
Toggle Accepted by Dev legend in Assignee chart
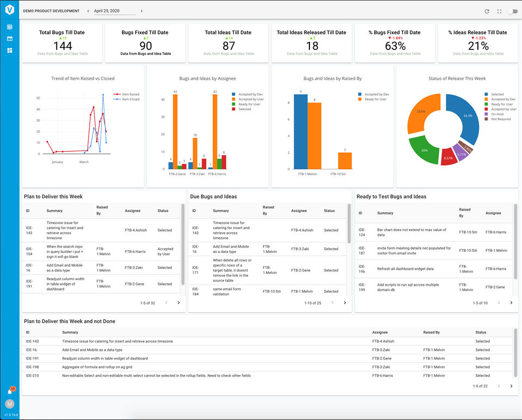click(247, 94)
